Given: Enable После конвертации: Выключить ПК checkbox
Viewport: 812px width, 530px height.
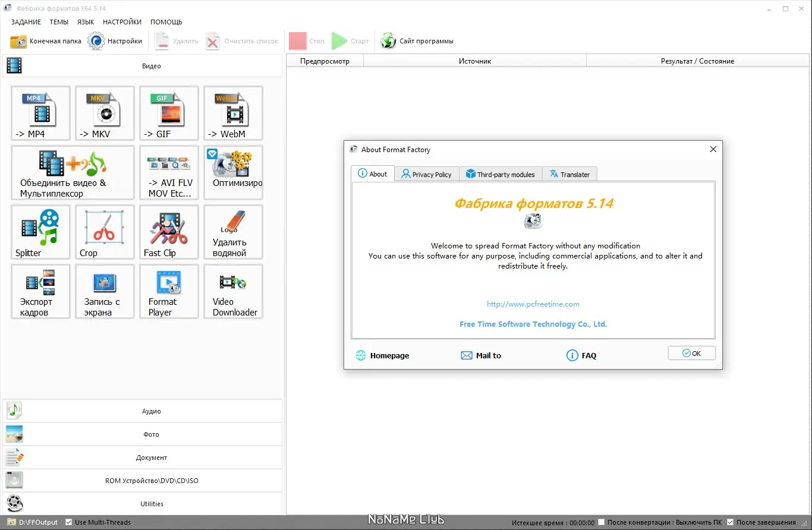Looking at the screenshot, I should click(x=602, y=522).
